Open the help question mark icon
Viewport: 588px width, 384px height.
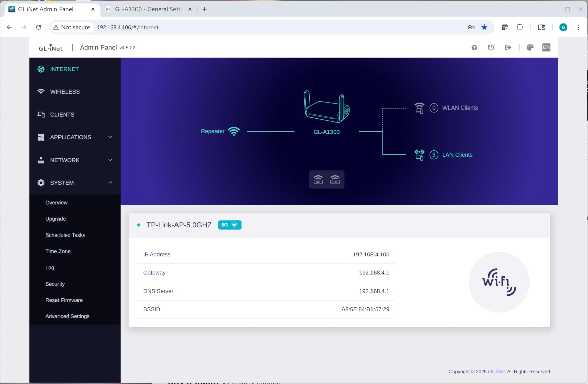coord(474,48)
